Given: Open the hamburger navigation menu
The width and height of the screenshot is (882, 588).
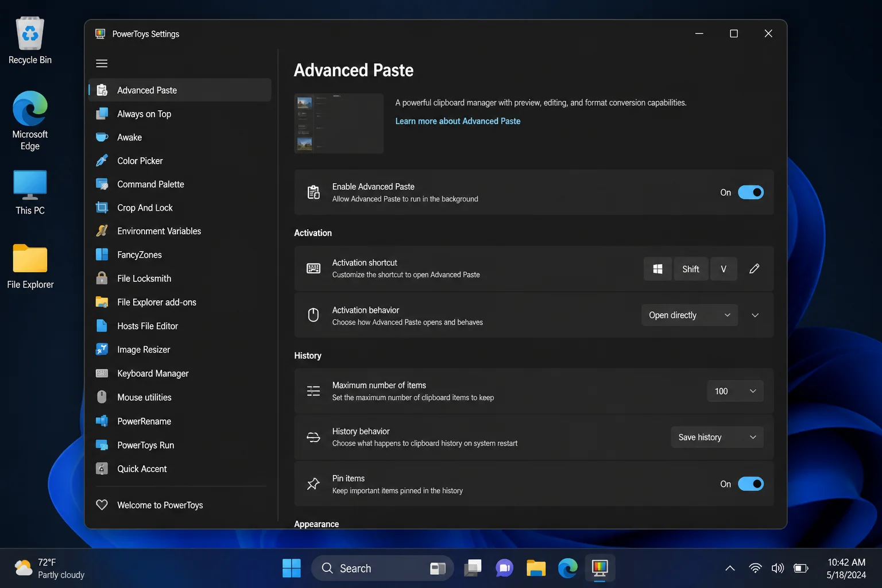Looking at the screenshot, I should click(x=102, y=63).
